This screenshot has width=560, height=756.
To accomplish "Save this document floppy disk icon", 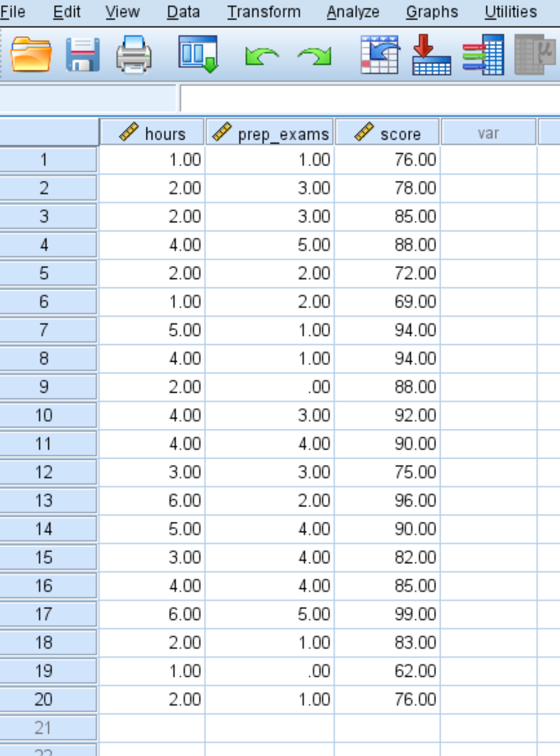I will pyautogui.click(x=83, y=55).
